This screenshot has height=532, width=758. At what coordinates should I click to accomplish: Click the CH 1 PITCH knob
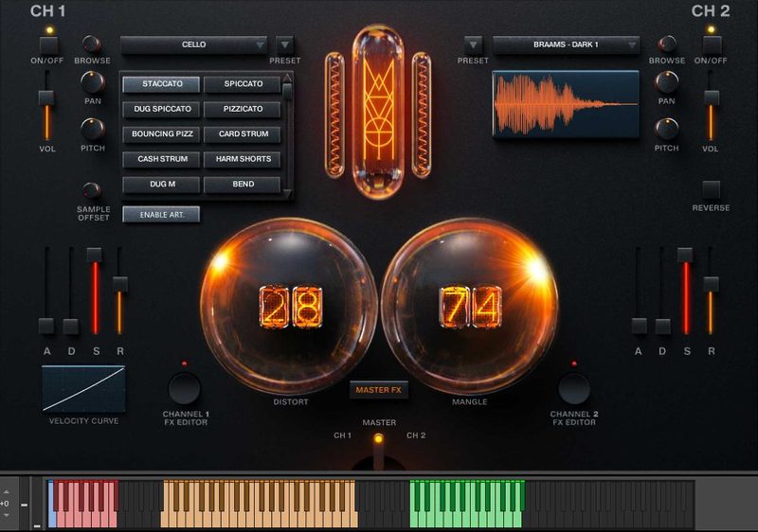click(92, 130)
